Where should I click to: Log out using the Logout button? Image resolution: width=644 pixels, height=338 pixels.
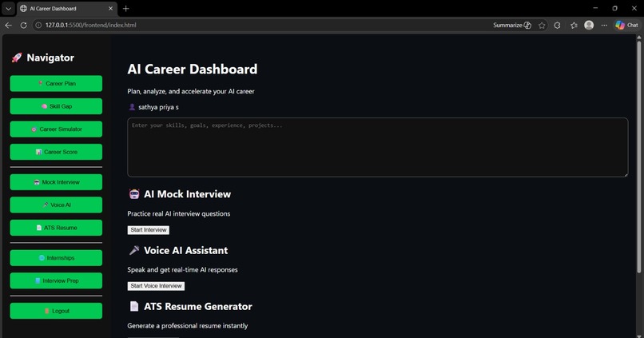(56, 311)
